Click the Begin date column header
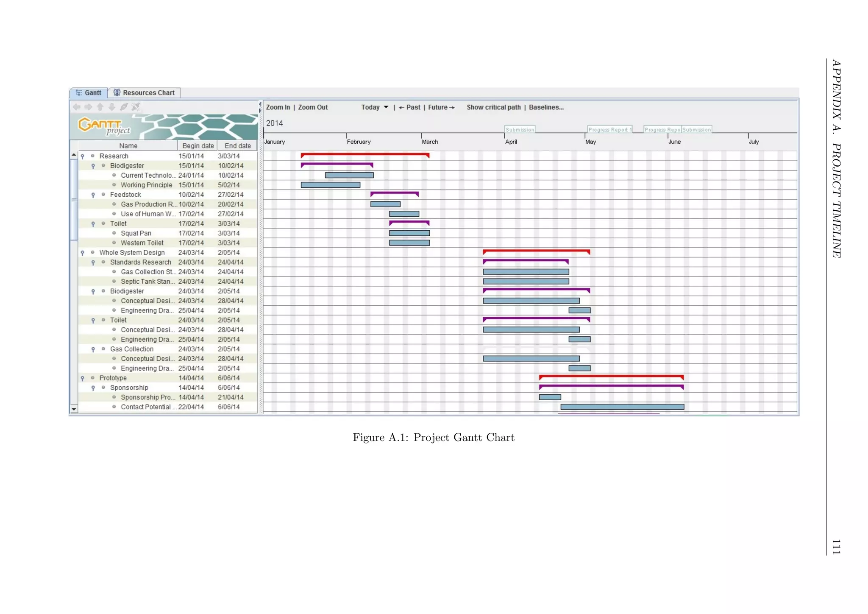 pyautogui.click(x=198, y=146)
